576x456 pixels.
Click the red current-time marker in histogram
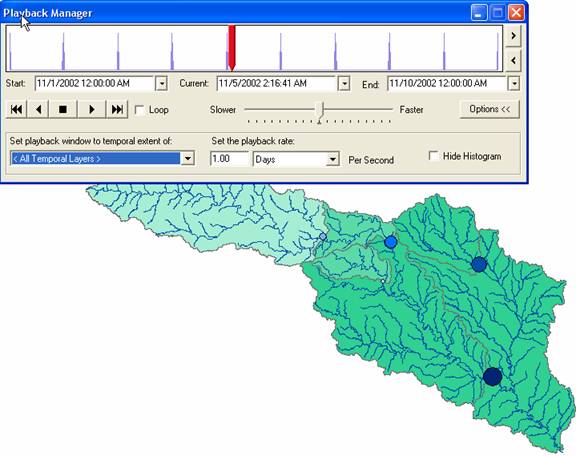[x=232, y=47]
